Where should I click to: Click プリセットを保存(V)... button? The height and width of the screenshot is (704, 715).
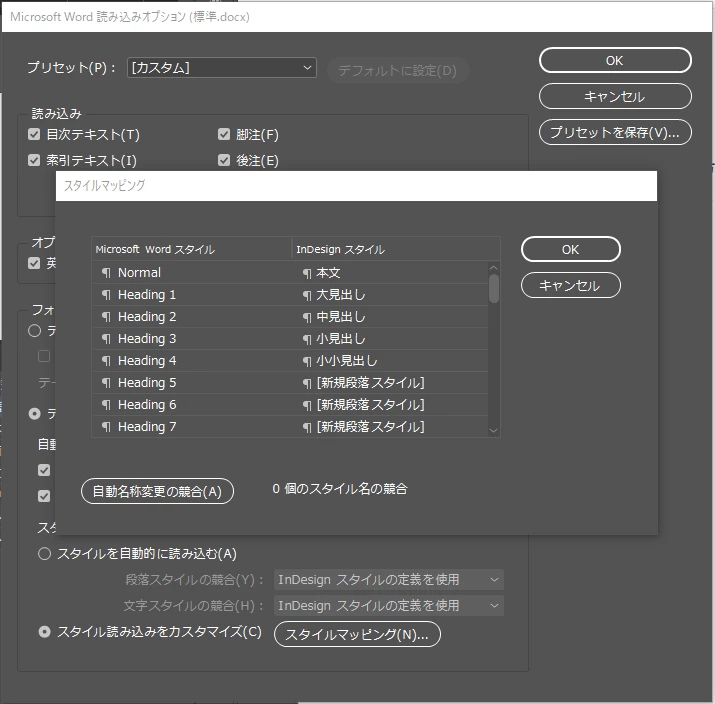tap(615, 132)
